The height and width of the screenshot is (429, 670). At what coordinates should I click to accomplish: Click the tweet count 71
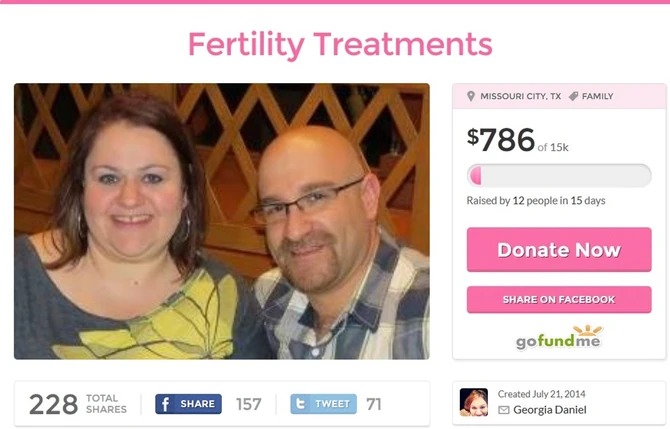373,404
